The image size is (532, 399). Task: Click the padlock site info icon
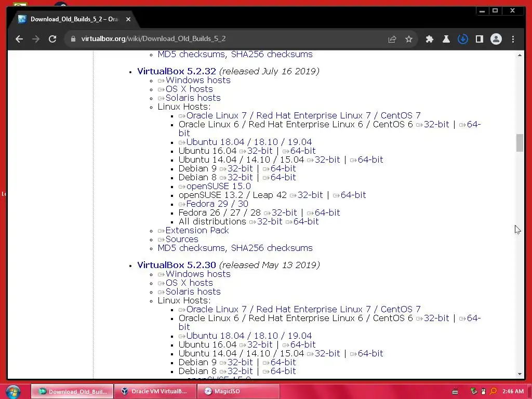73,39
